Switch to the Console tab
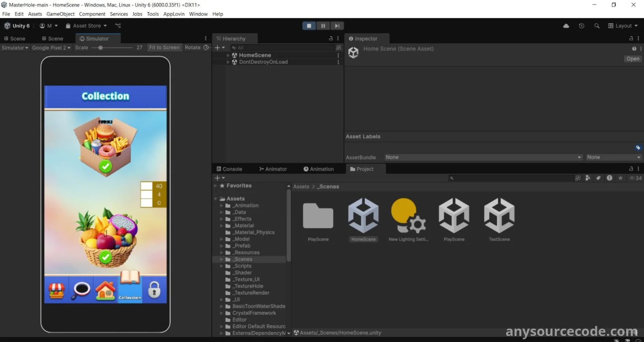Image resolution: width=644 pixels, height=342 pixels. [x=229, y=169]
